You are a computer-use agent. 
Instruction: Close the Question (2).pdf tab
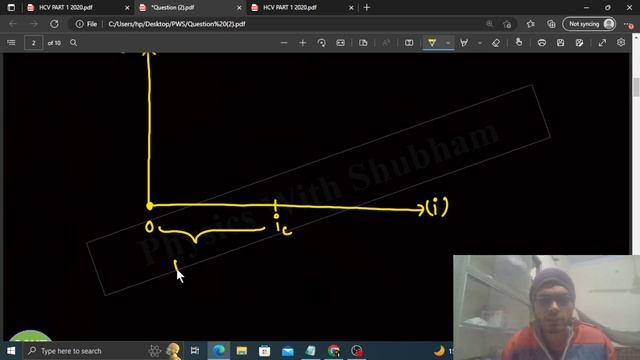pos(239,8)
